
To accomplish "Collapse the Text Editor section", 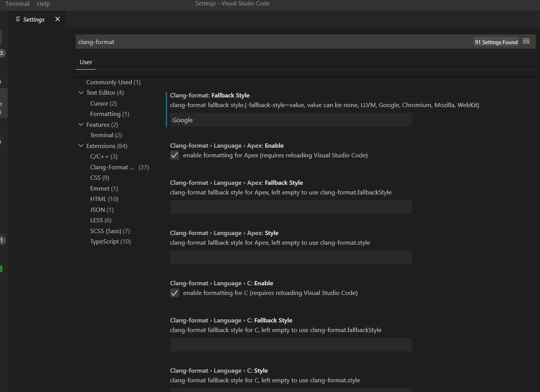I will click(x=81, y=92).
